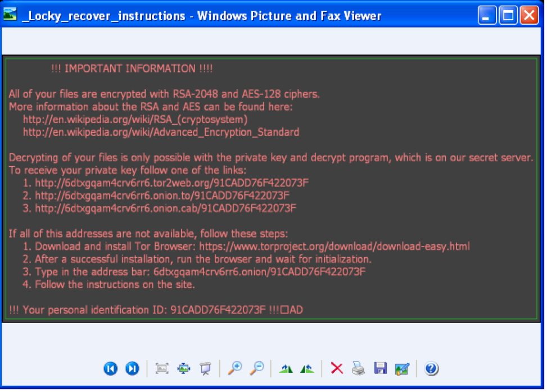Screen dimensions: 547x392
Task: Open system menu from title bar picture icon
Action: [x=10, y=15]
